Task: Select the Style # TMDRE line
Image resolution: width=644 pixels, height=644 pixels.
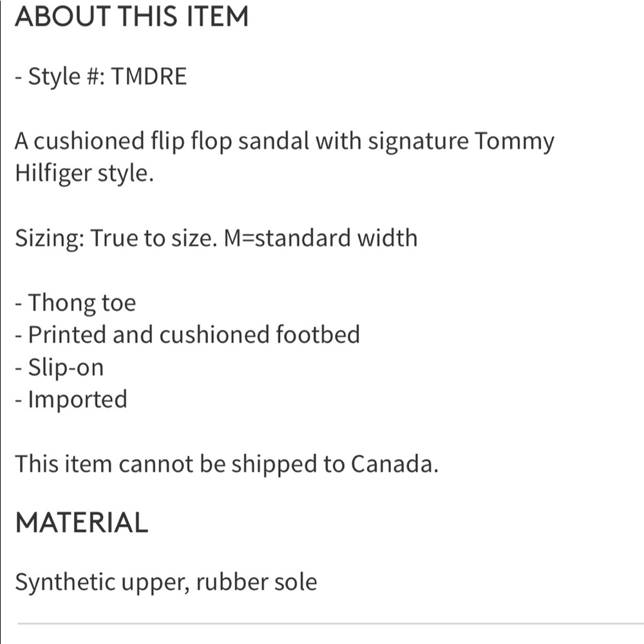Action: (x=100, y=77)
